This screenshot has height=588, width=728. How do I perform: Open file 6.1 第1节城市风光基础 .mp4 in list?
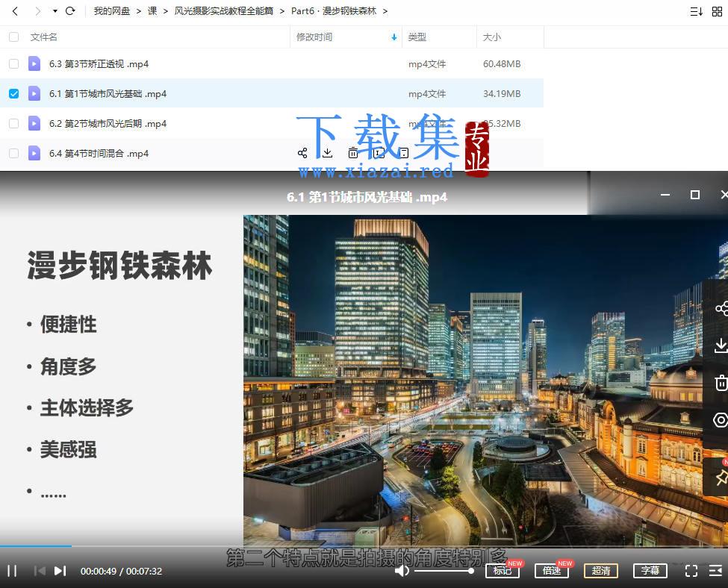[108, 94]
